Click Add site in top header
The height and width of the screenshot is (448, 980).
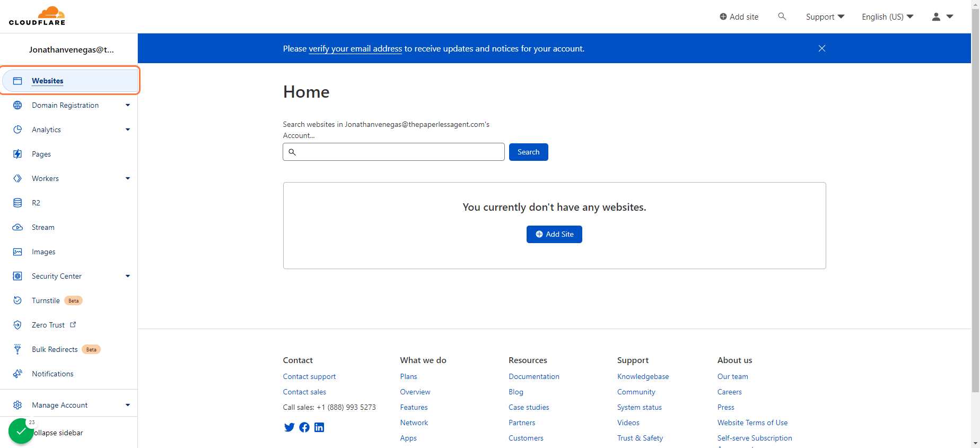pyautogui.click(x=739, y=16)
